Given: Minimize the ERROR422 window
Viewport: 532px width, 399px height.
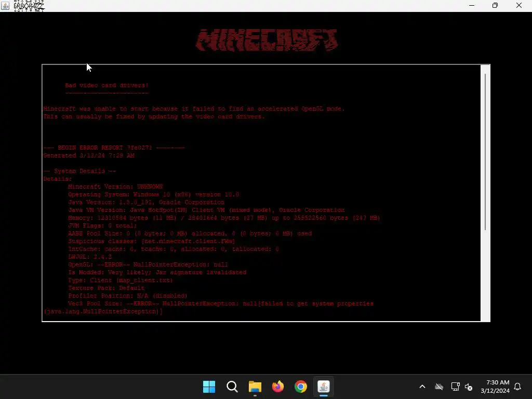Looking at the screenshot, I should pos(472,5).
